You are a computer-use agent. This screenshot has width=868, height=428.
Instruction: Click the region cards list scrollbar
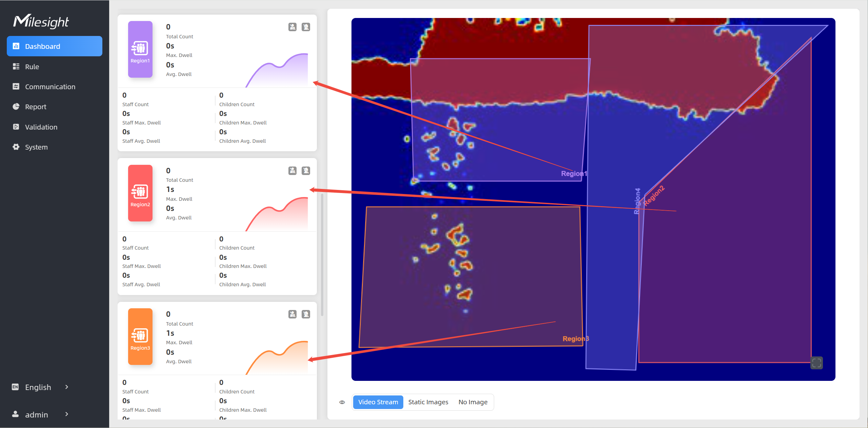[x=322, y=254]
